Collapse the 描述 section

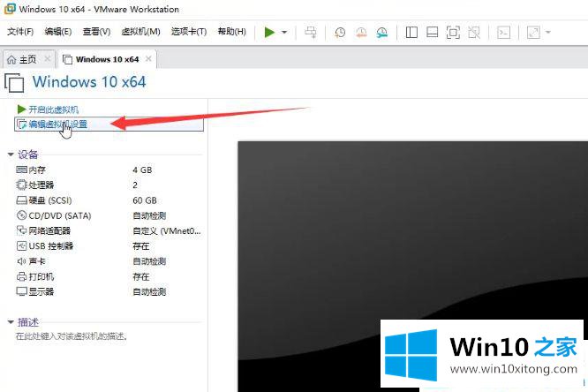click(11, 322)
